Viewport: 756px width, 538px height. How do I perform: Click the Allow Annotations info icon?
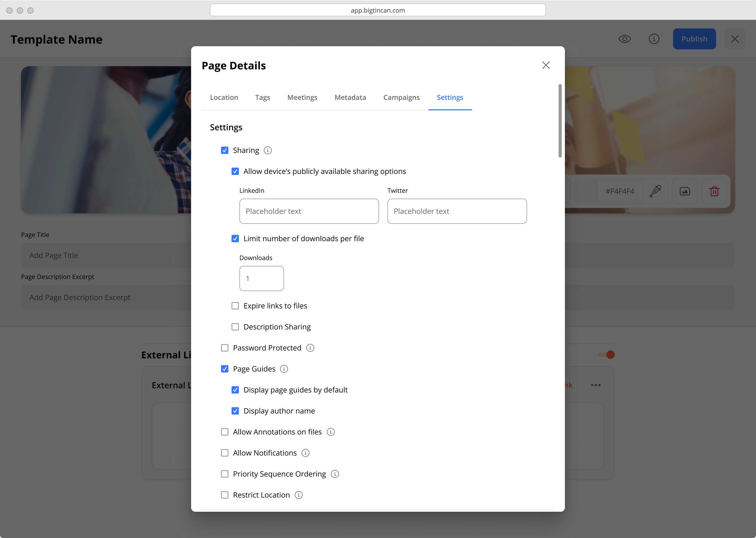[331, 432]
